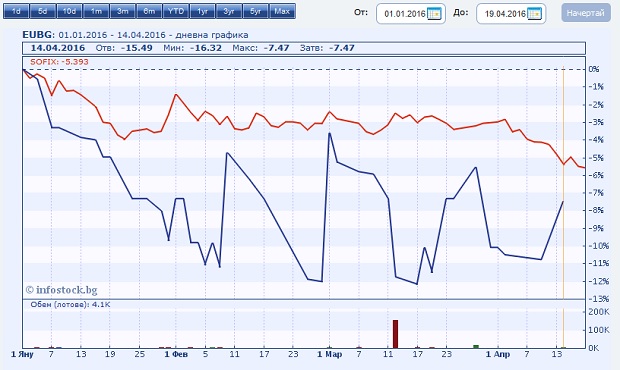
Task: Switch chart to 3m range
Action: (x=123, y=11)
